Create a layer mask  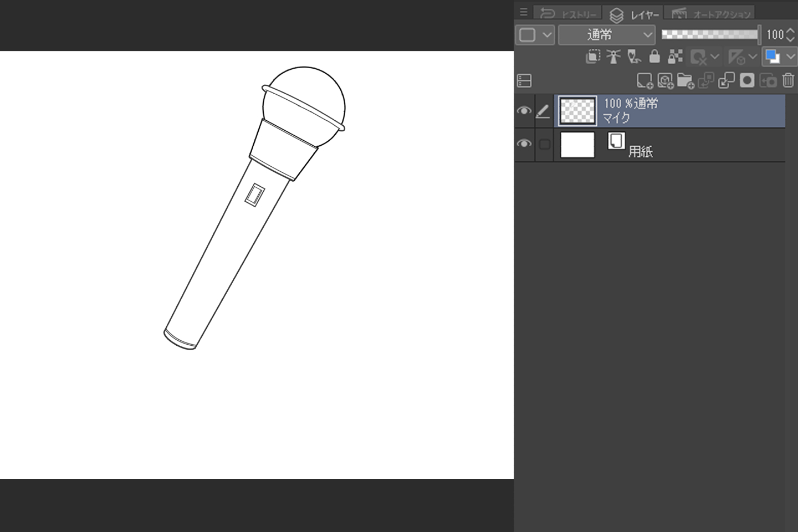[747, 81]
